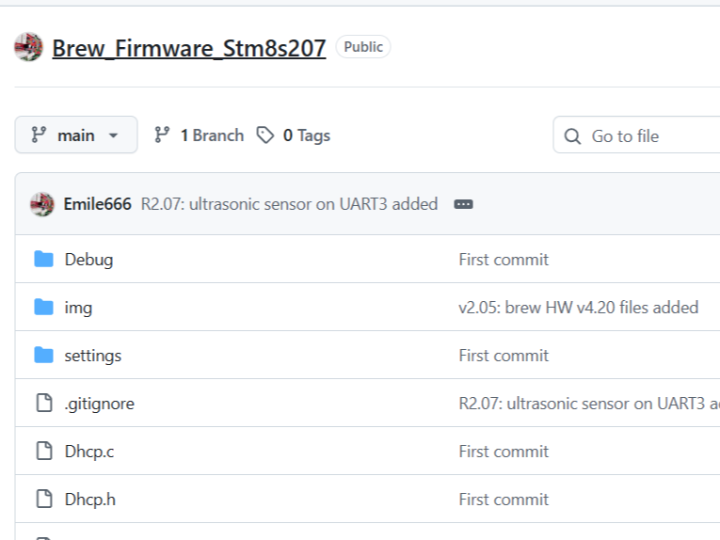Open the Debug folder icon
This screenshot has height=540, width=720.
[x=44, y=259]
